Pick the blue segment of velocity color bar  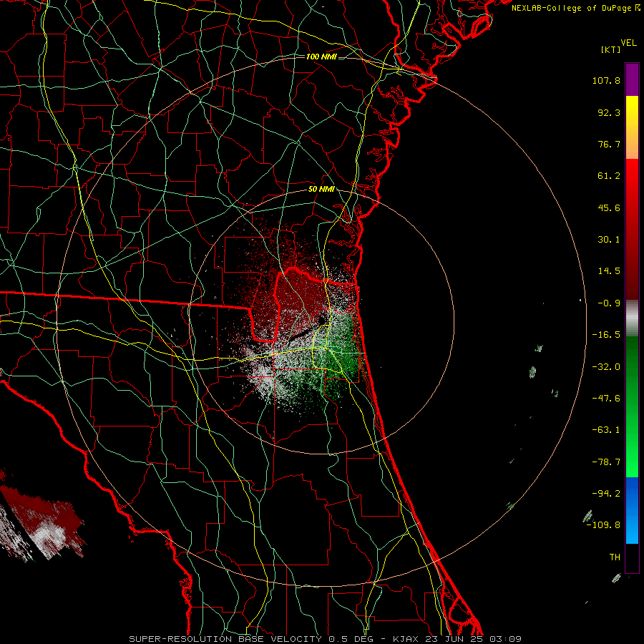coord(632,510)
